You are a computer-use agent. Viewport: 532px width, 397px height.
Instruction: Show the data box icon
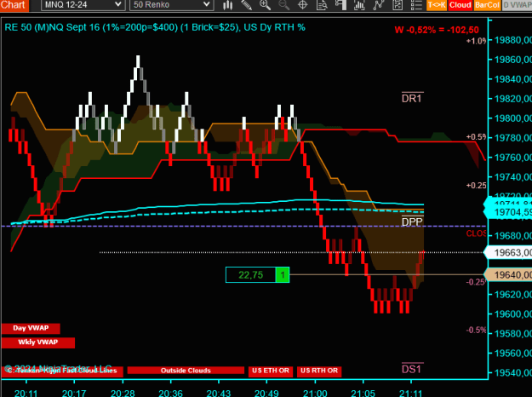(x=321, y=5)
